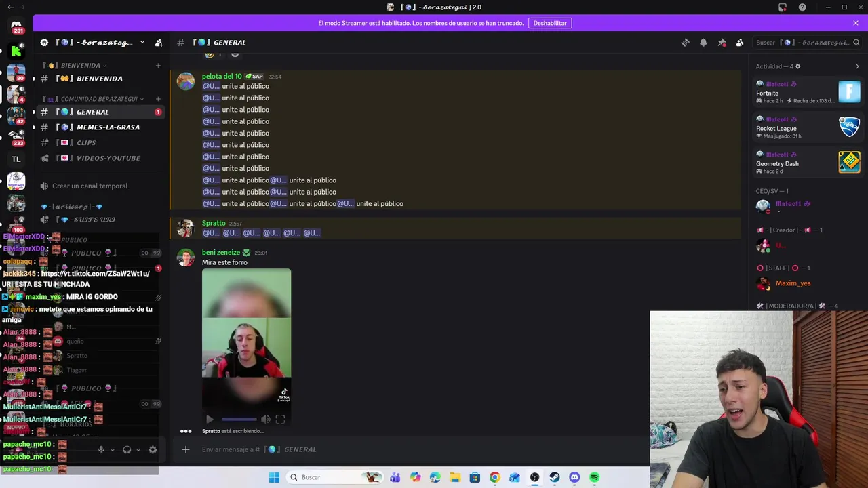Open Spratto username in chat
This screenshot has width=868, height=488.
coord(214,223)
